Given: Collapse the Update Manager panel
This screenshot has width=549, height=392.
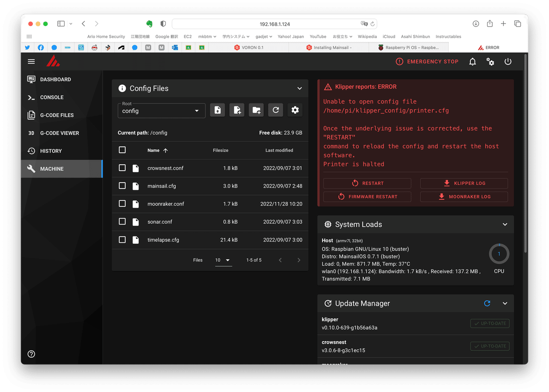Looking at the screenshot, I should (x=505, y=303).
